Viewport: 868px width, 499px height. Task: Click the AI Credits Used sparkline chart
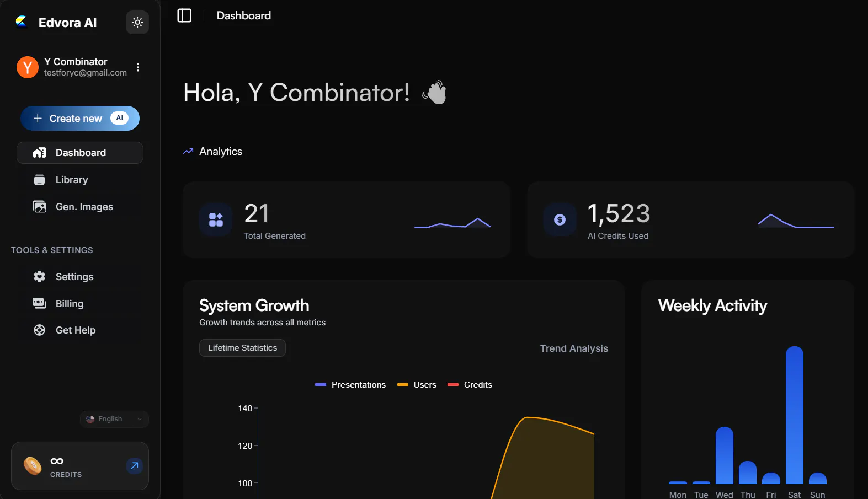[796, 221]
